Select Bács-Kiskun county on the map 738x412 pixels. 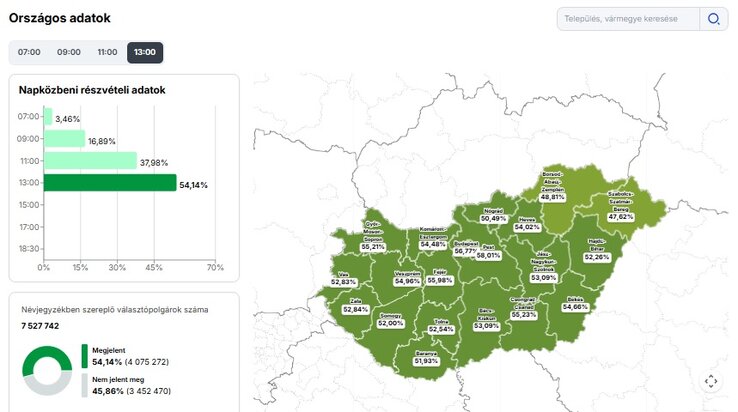[486, 320]
